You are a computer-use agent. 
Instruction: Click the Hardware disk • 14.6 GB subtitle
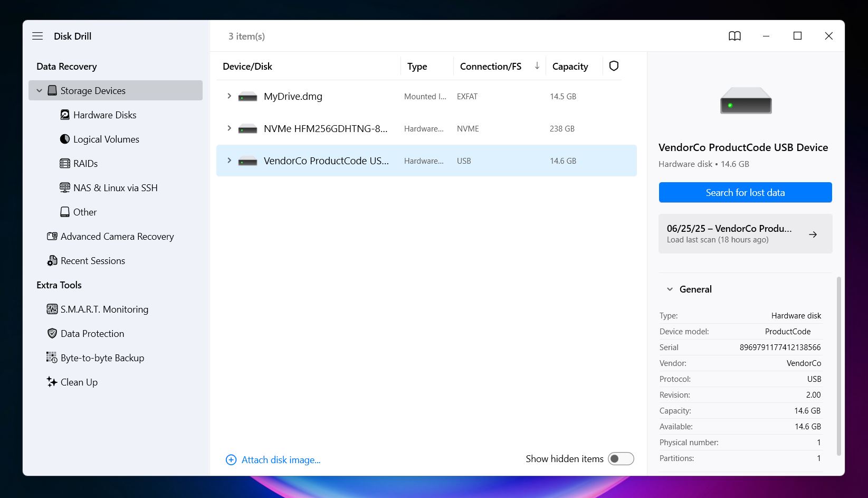704,164
